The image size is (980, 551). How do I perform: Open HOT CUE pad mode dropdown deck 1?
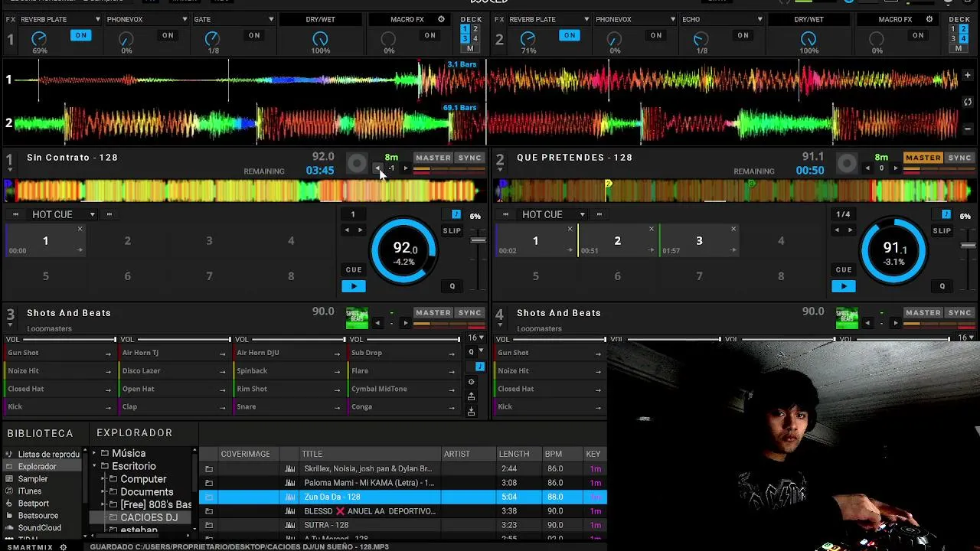pos(92,215)
